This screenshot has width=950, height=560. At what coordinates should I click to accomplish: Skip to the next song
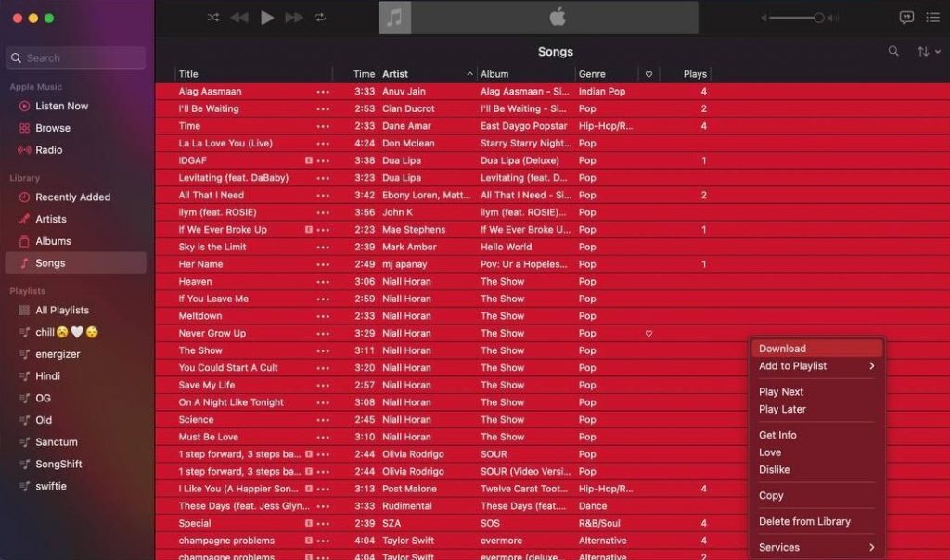click(295, 16)
